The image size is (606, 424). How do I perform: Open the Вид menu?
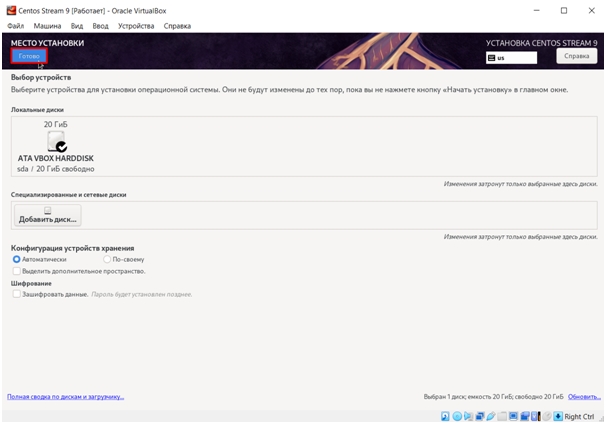pos(77,25)
